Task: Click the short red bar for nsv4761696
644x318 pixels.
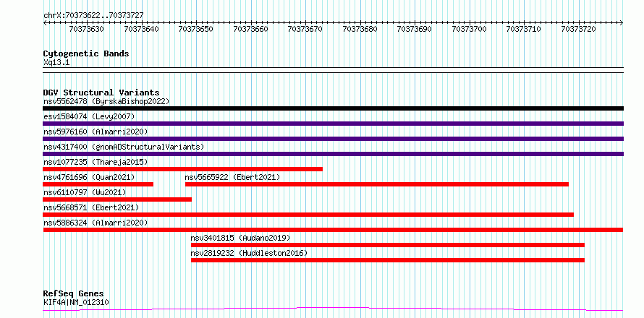Action: click(x=98, y=184)
